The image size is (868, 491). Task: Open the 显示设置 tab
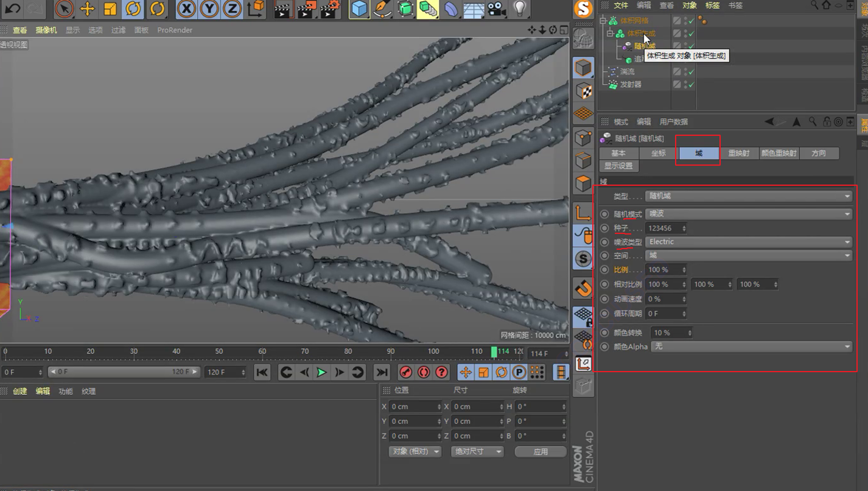pos(618,166)
